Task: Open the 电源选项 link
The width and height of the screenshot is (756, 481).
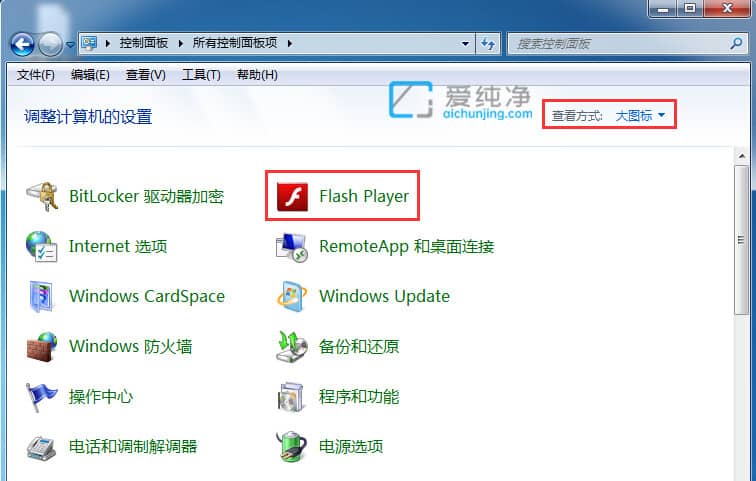Action: pos(351,446)
